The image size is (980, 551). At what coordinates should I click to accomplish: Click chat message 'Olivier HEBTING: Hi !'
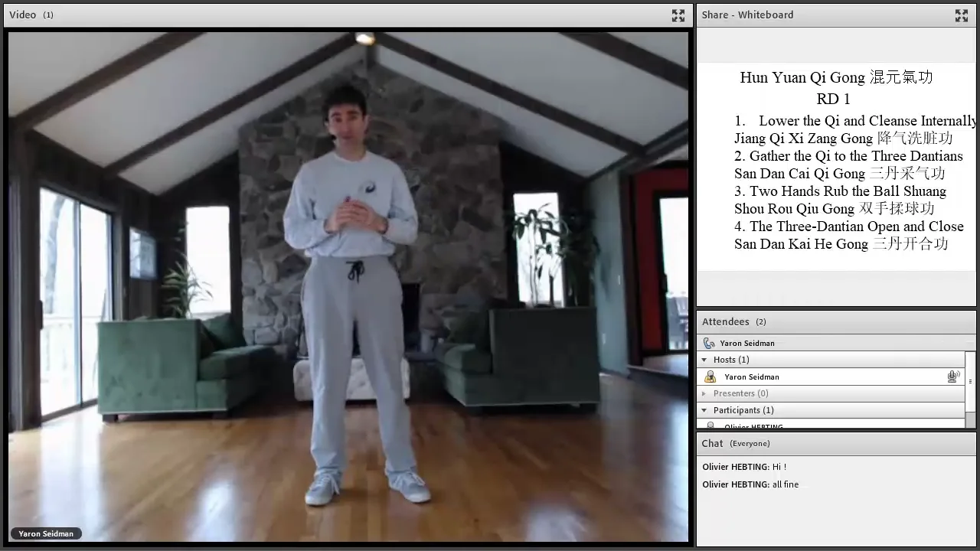[744, 467]
